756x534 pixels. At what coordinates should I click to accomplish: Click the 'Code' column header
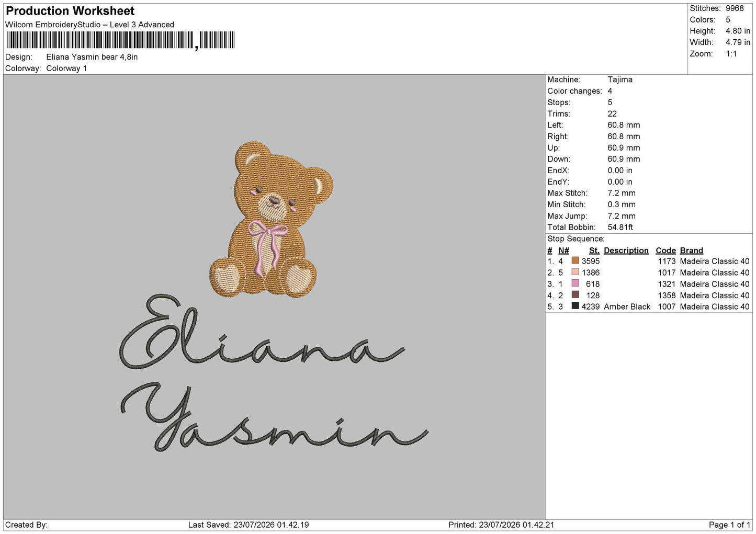point(665,251)
